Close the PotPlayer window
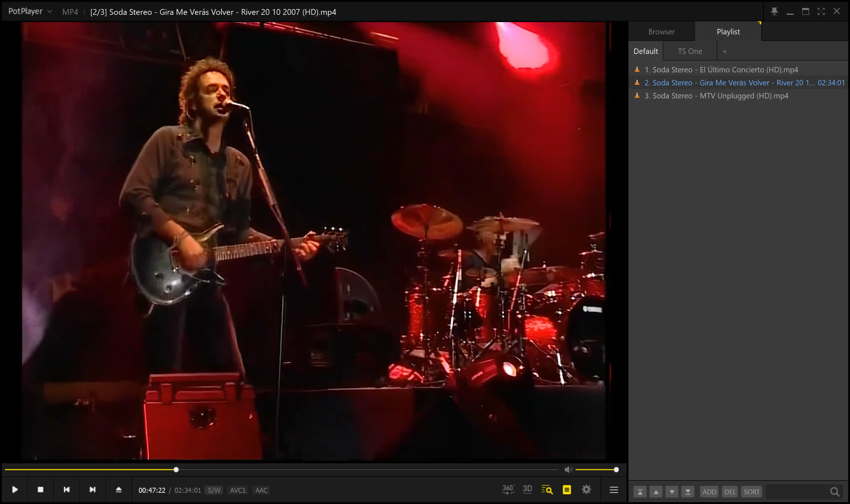This screenshot has height=504, width=850. [837, 12]
